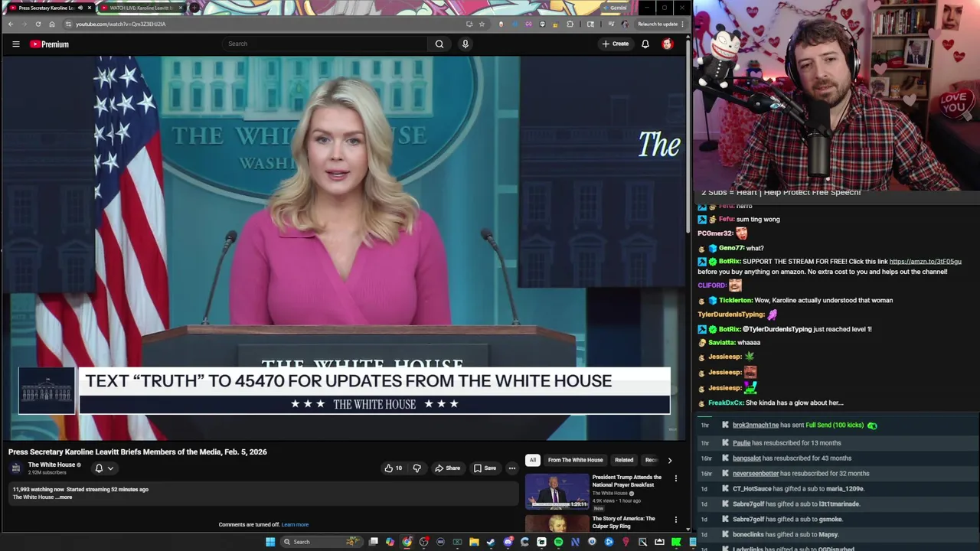Viewport: 980px width, 551px height.
Task: Click the live video player area
Action: coord(344,248)
